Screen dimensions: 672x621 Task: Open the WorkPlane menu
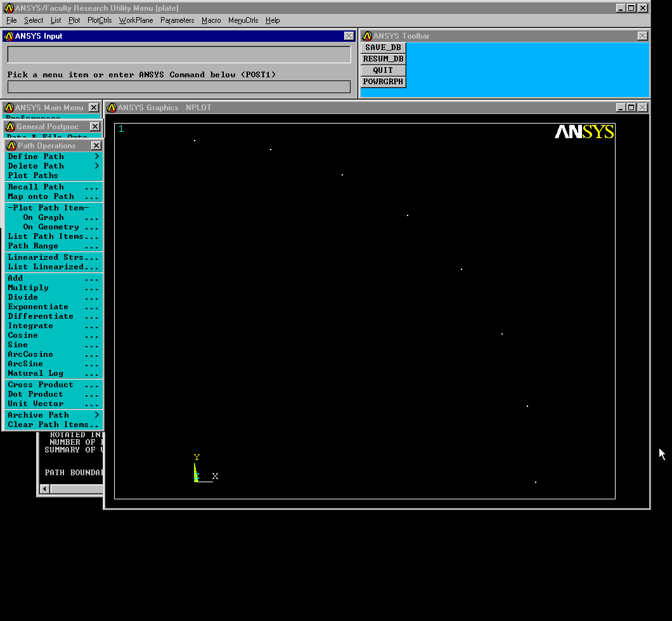pyautogui.click(x=136, y=20)
